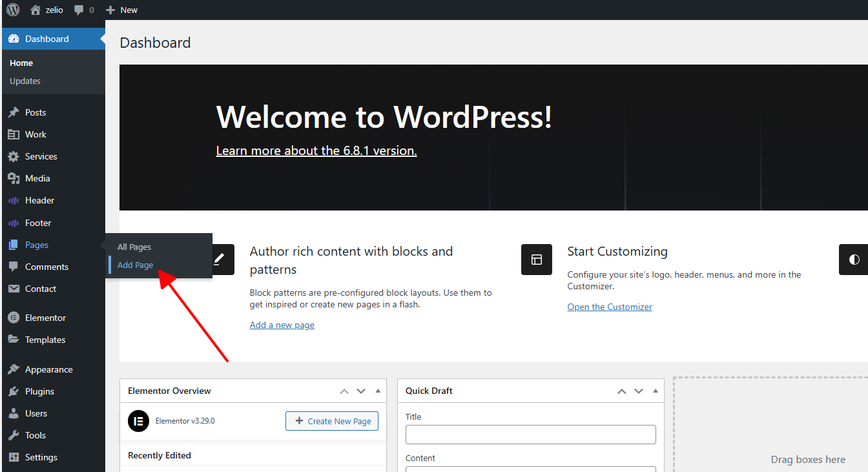Click the Appearance paintbrush icon
The width and height of the screenshot is (868, 472).
coord(14,369)
